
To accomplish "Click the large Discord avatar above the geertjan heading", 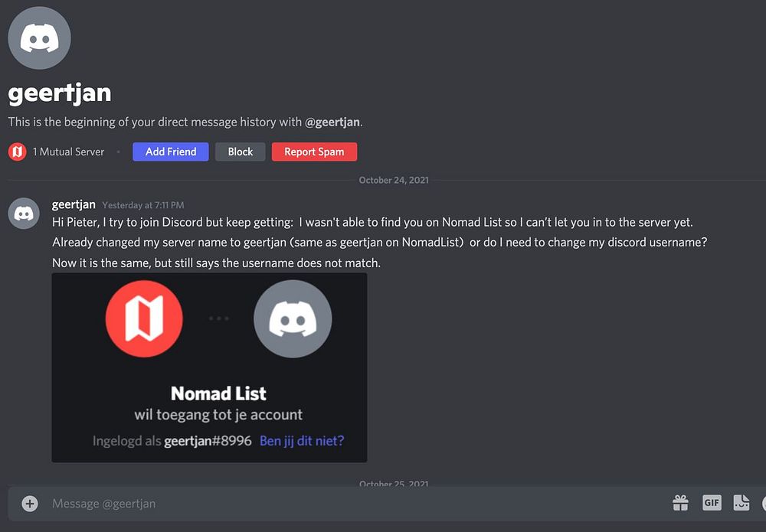I will point(40,38).
